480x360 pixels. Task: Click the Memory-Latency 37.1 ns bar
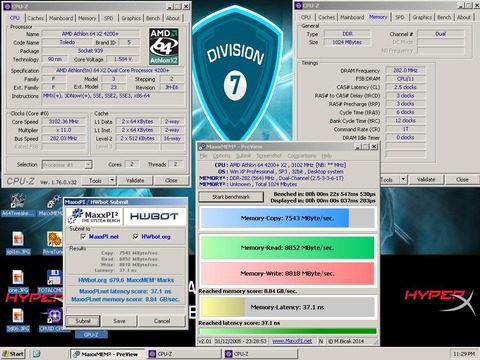(x=288, y=307)
